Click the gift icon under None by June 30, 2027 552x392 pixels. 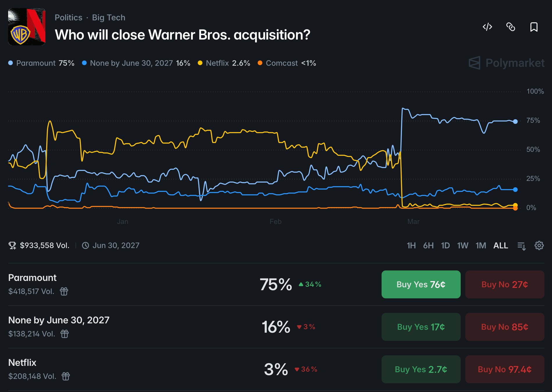click(x=64, y=334)
